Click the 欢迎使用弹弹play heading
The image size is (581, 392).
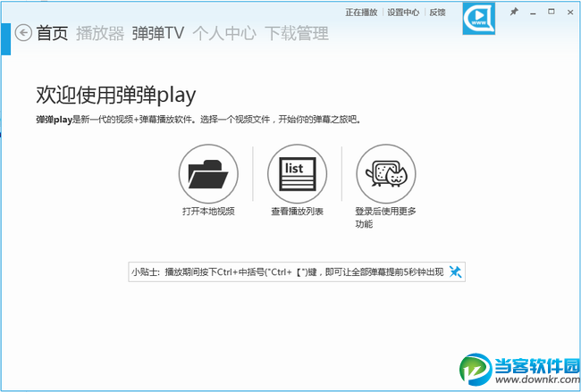115,96
